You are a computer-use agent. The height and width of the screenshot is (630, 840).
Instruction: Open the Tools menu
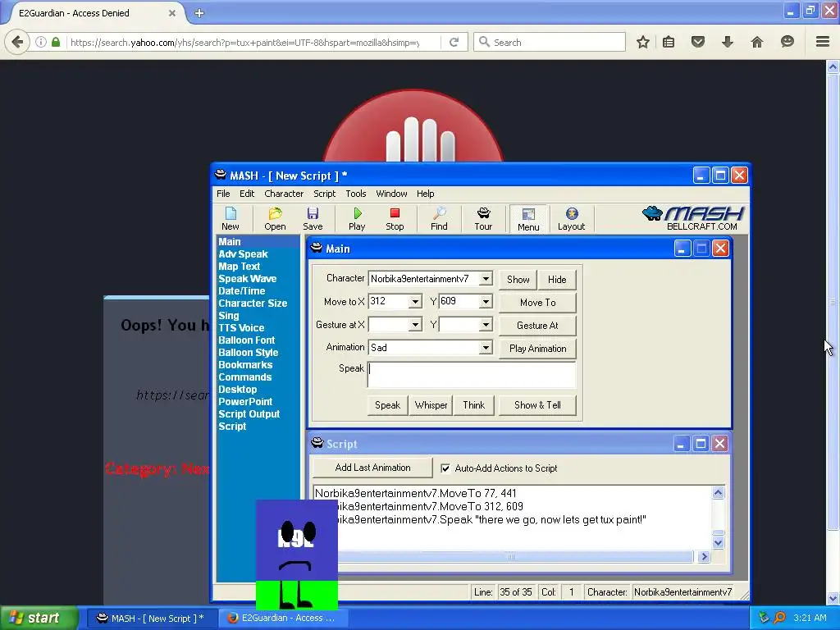pyautogui.click(x=356, y=194)
